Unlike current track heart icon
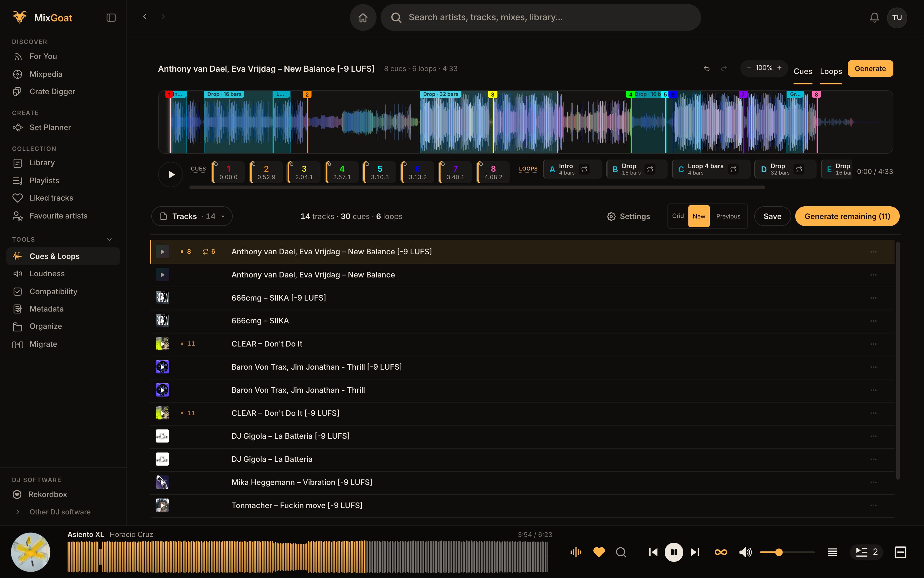 click(x=599, y=552)
